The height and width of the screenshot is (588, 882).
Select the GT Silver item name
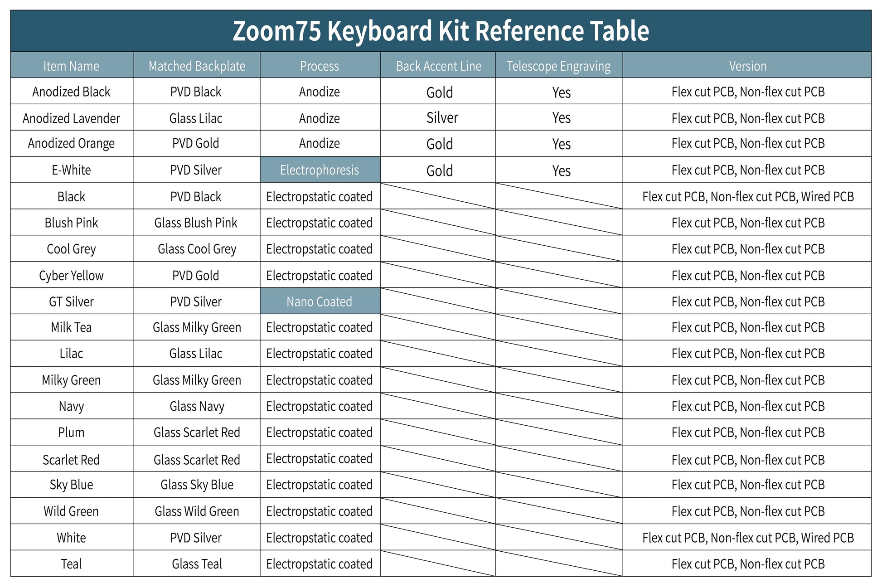71,301
